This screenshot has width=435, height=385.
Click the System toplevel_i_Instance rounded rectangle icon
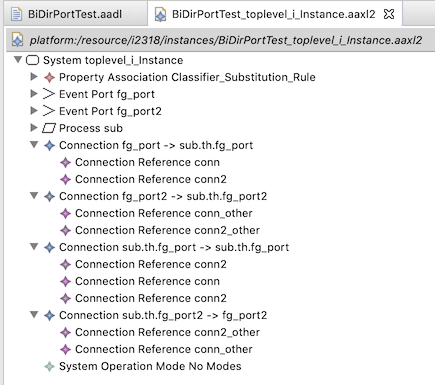point(32,60)
